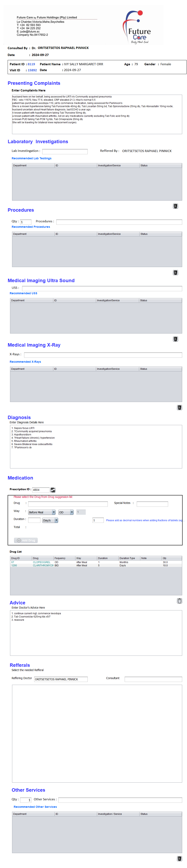The image size is (187, 868).
Task: Click the trash icon below Procedures table
Action: point(175,272)
